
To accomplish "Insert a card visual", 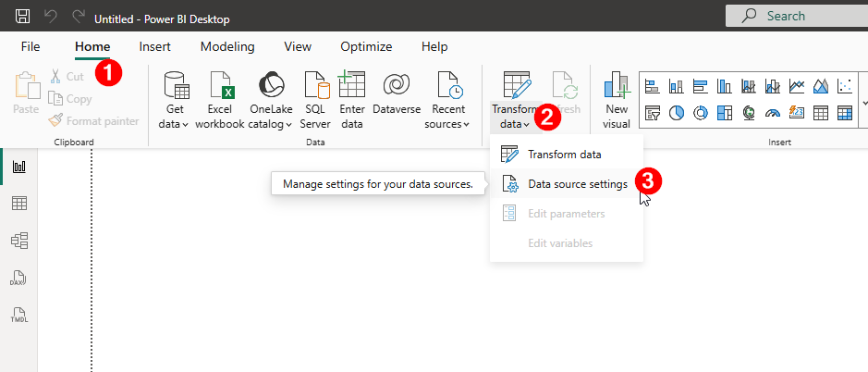I will (x=797, y=113).
